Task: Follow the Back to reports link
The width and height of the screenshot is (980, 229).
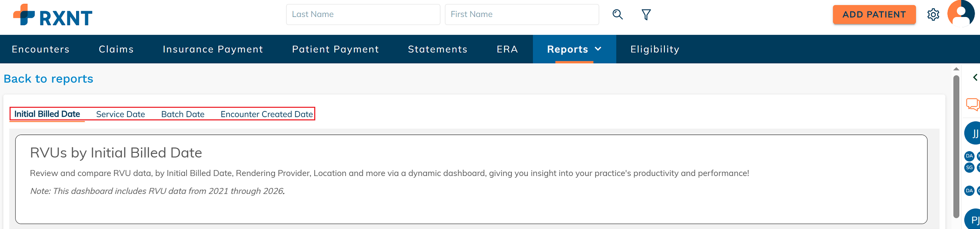Action: point(48,79)
